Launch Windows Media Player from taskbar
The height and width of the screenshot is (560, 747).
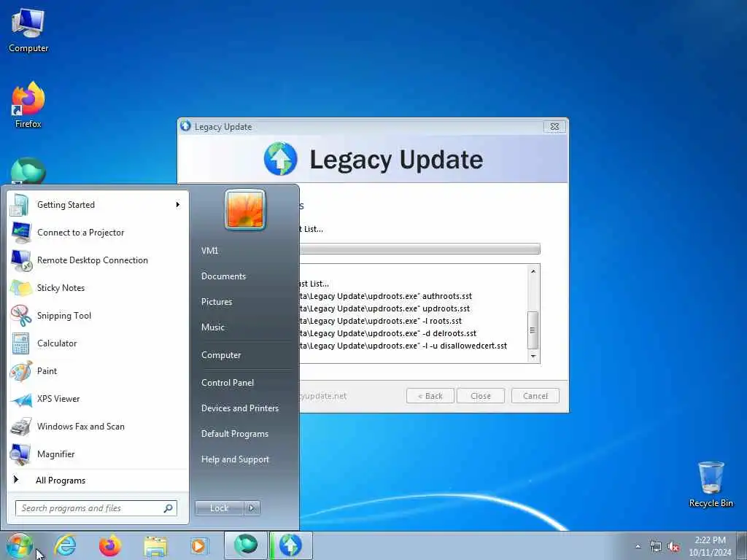tap(198, 545)
